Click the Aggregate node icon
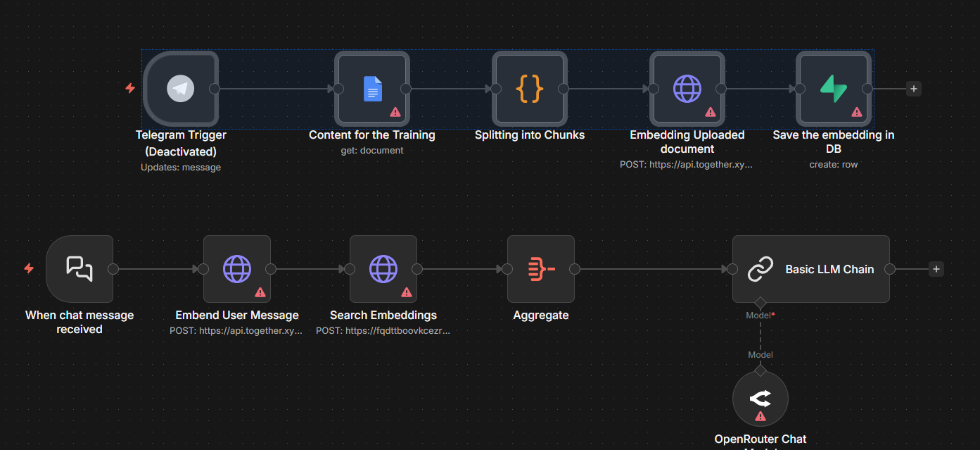Viewport: 980px width, 450px height. [x=541, y=268]
